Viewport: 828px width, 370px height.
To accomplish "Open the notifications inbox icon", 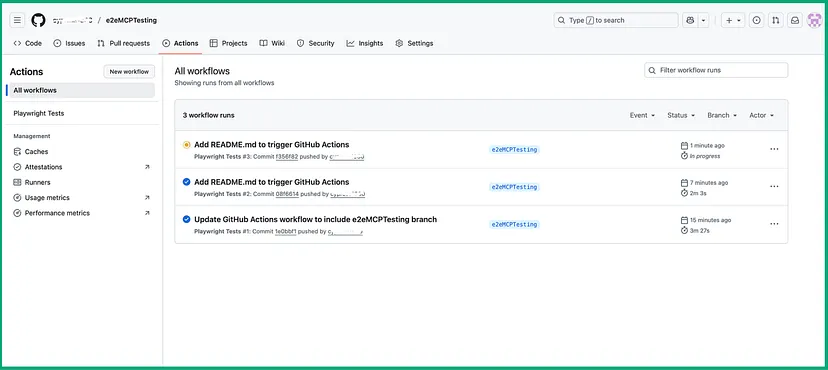I will [x=794, y=21].
